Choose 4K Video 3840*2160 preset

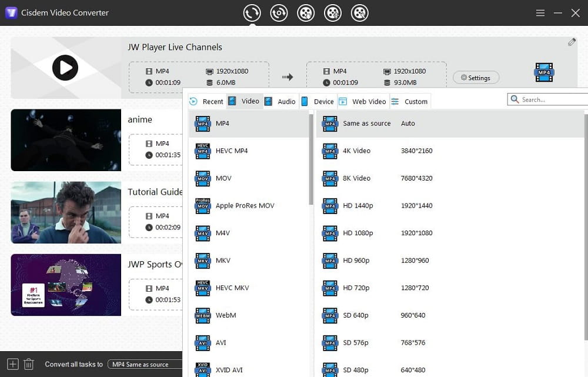[450, 151]
